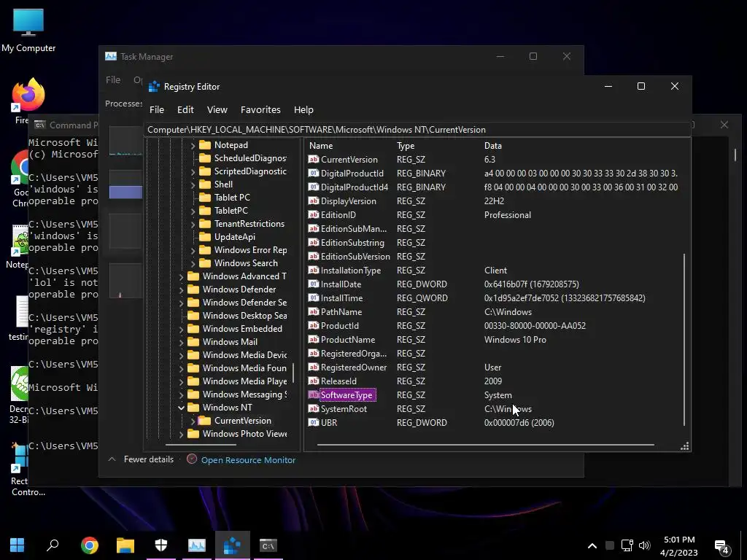The image size is (747, 560).
Task: Open taskbar Search
Action: click(53, 545)
